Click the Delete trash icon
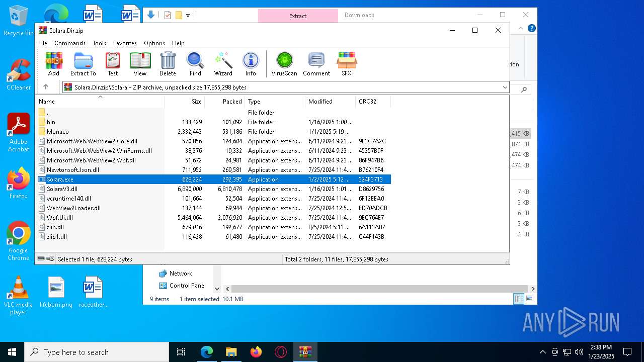Image resolution: width=644 pixels, height=362 pixels. click(168, 64)
